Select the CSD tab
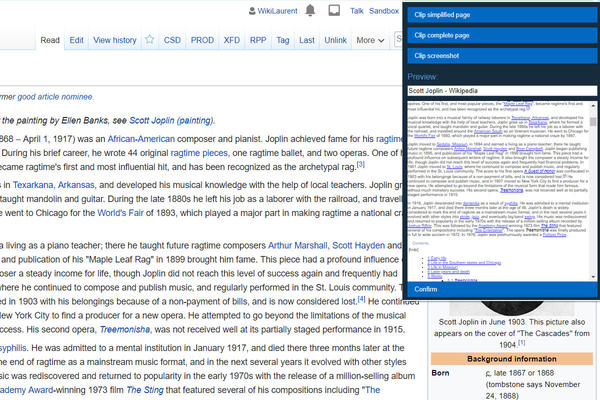The width and height of the screenshot is (600, 400). click(x=173, y=40)
